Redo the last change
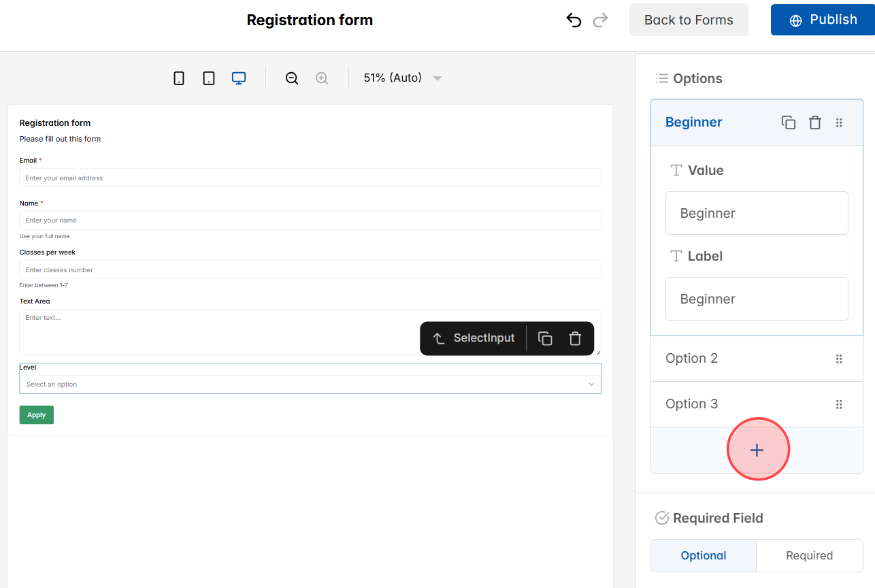The width and height of the screenshot is (875, 588). click(600, 20)
